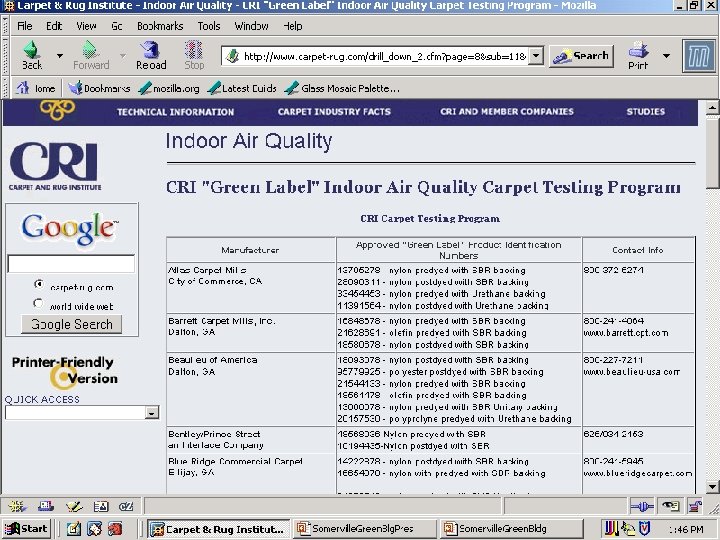
Task: Select the carpet-rug.com search radio button
Action: pyautogui.click(x=39, y=284)
